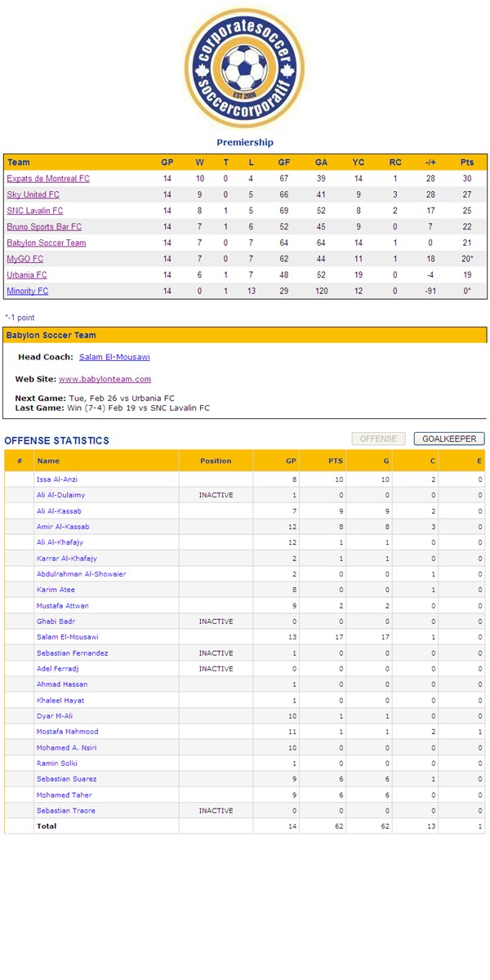Visit www.babylonteam.com web site link
The image size is (490, 980).
(x=105, y=379)
